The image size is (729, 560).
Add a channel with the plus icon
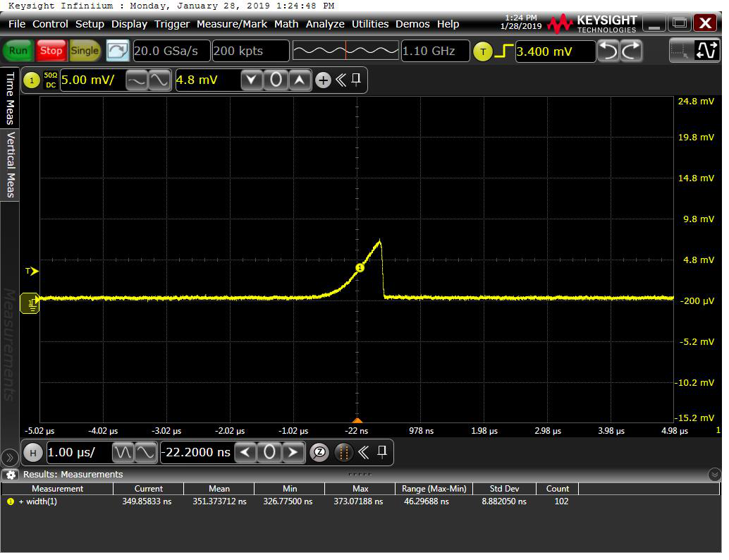pyautogui.click(x=323, y=80)
